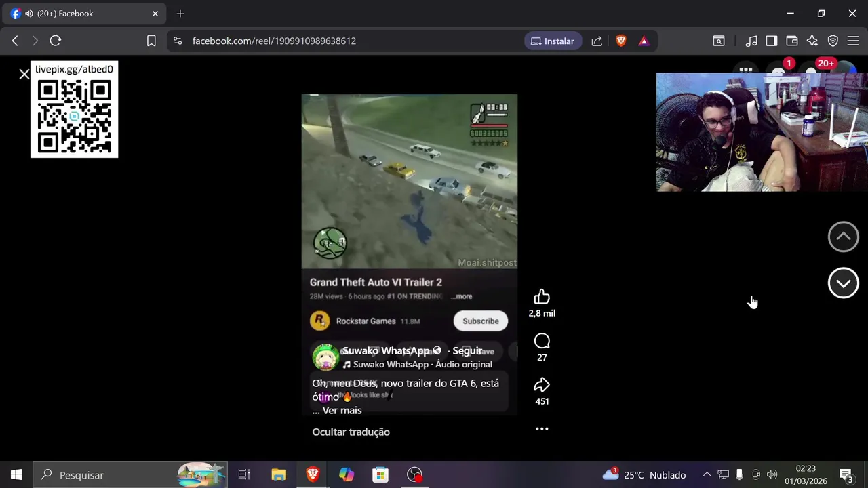Open Brave Wallet icon
868x488 pixels.
(x=792, y=41)
